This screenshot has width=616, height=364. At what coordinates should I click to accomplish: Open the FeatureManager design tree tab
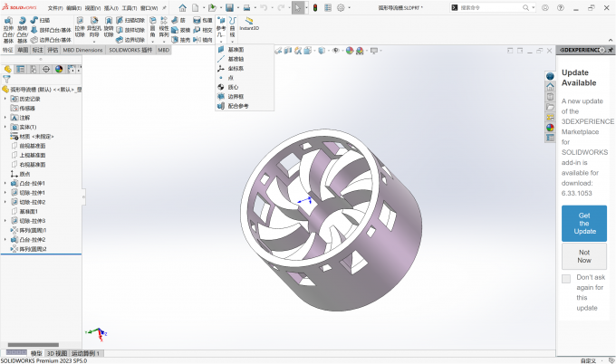(7, 69)
